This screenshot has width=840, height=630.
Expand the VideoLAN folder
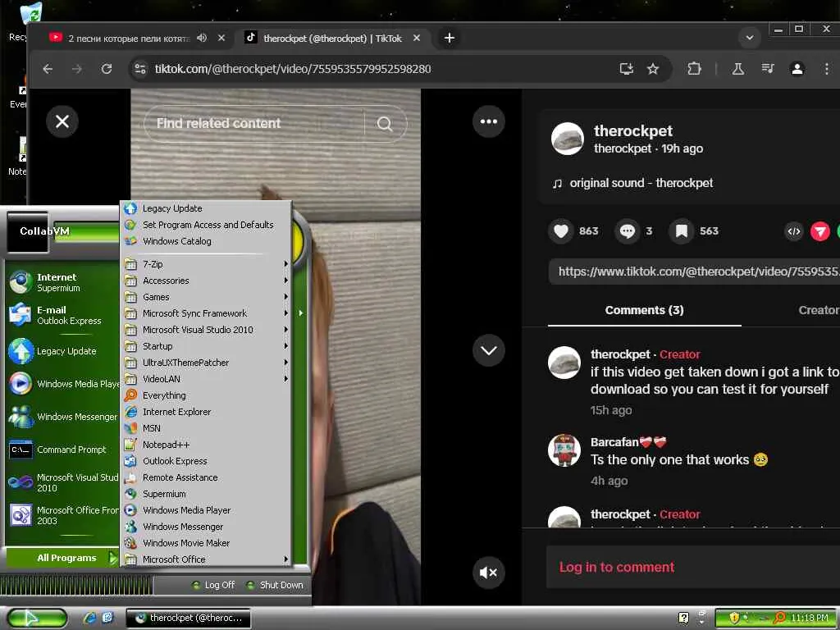click(207, 379)
